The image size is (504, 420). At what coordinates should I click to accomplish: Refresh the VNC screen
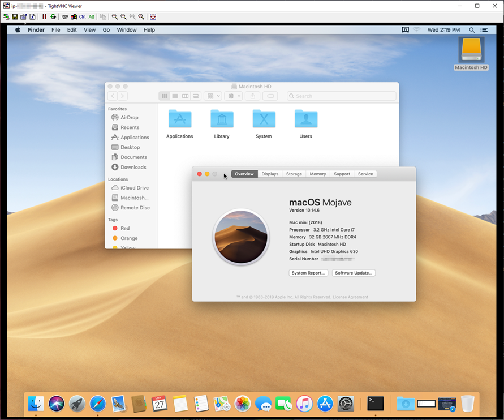tap(53, 17)
